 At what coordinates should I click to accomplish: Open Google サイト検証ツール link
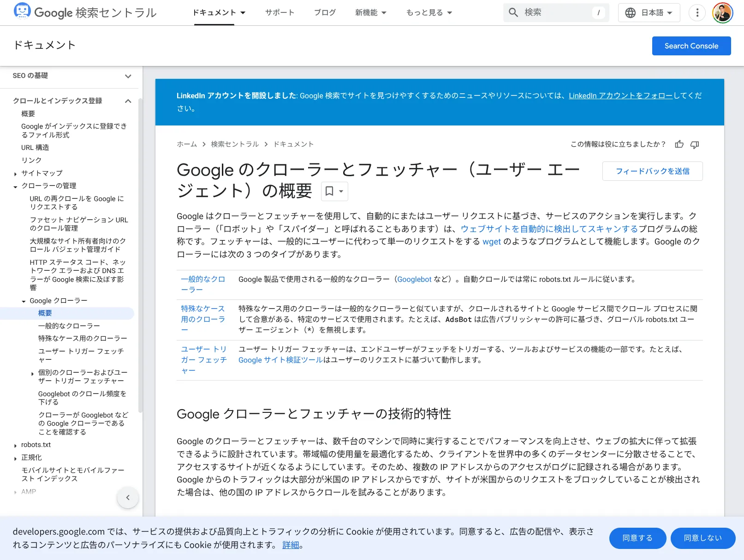pyautogui.click(x=280, y=360)
